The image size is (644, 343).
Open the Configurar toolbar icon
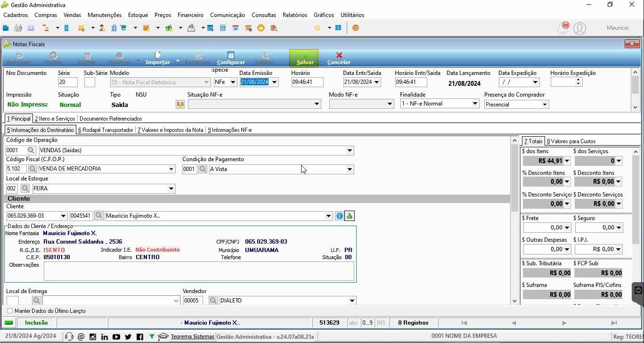(x=231, y=58)
